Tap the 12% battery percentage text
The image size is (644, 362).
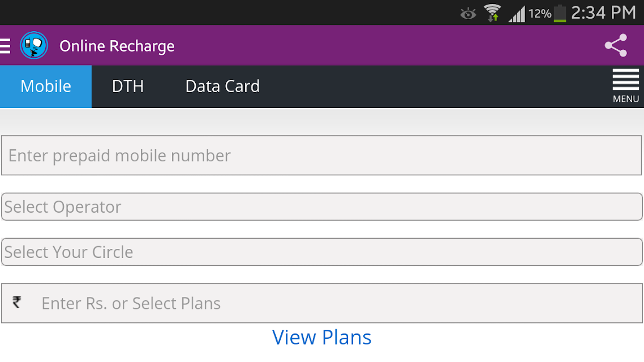point(540,14)
